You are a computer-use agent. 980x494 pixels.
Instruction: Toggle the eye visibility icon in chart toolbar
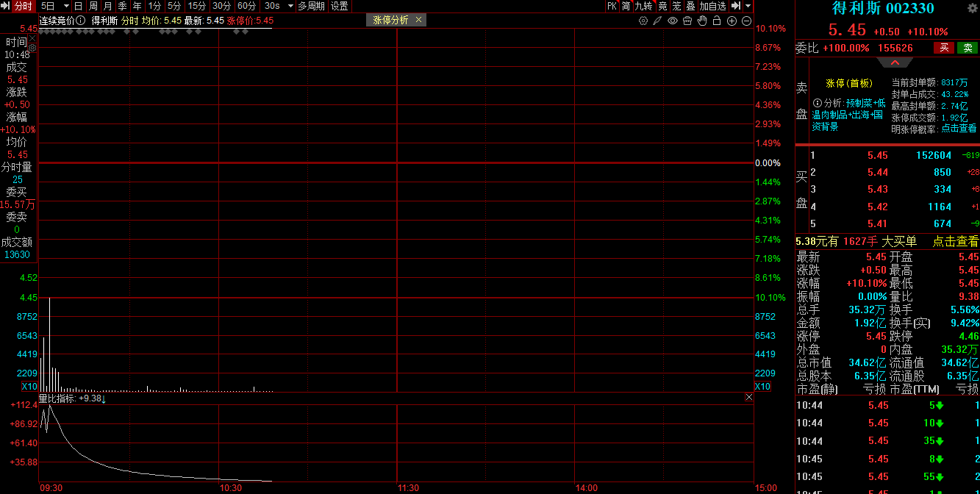[x=673, y=21]
